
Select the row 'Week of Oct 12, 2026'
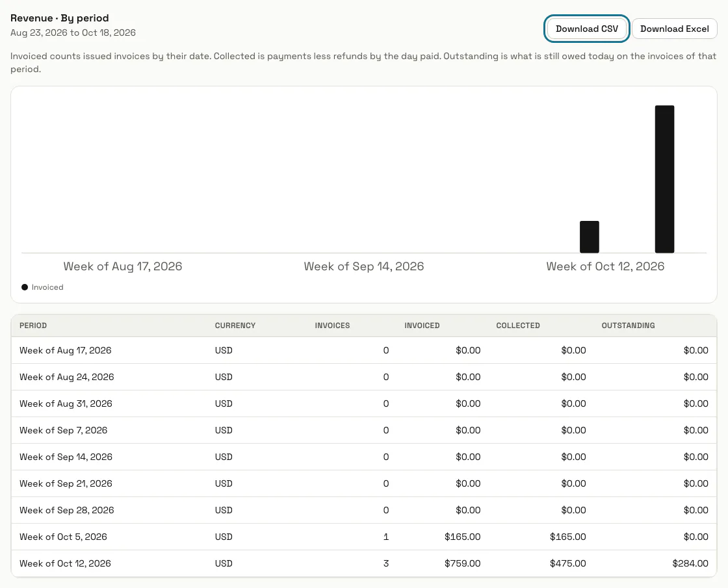click(x=364, y=563)
